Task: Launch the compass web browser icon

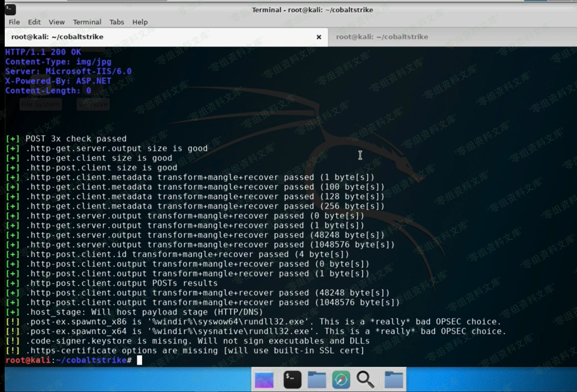Action: point(341,380)
